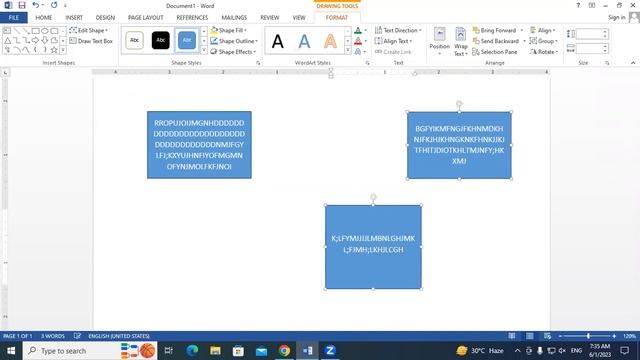Screen dimensions: 640x360
Task: Switch to the HOME tab
Action: point(44,18)
